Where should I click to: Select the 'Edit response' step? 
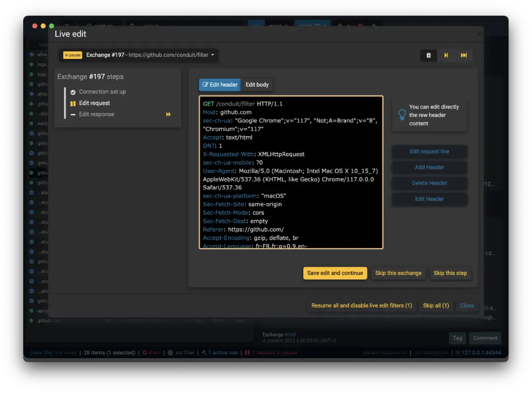(x=96, y=114)
